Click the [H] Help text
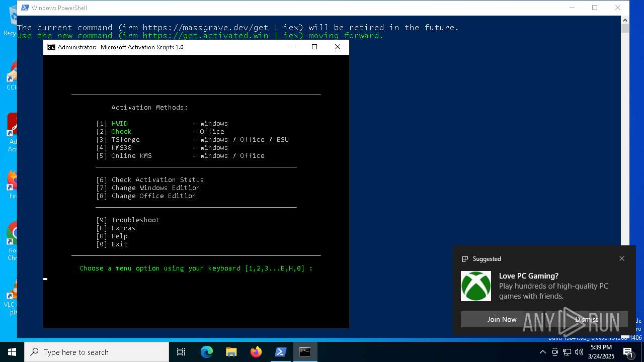Screen dimensions: 644x362 pos(112,236)
